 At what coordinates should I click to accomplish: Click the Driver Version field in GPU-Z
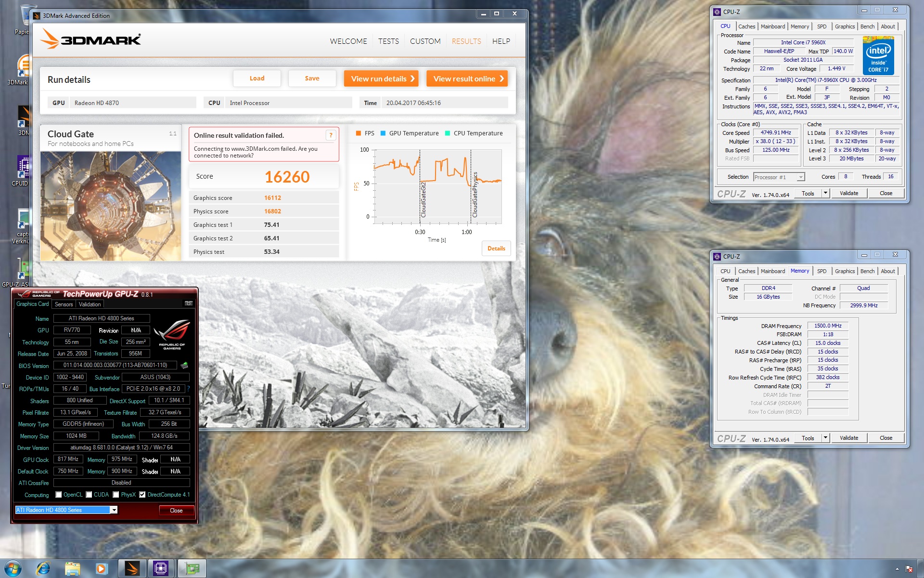[122, 447]
